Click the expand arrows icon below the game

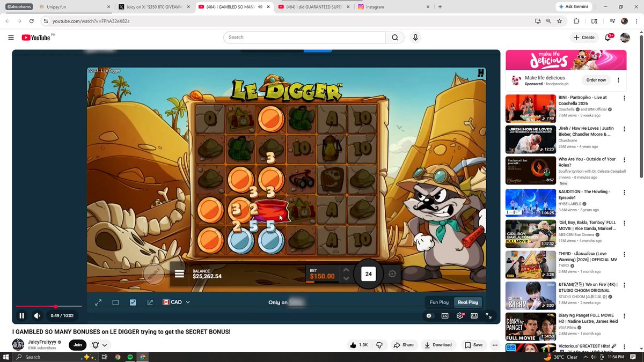98,302
